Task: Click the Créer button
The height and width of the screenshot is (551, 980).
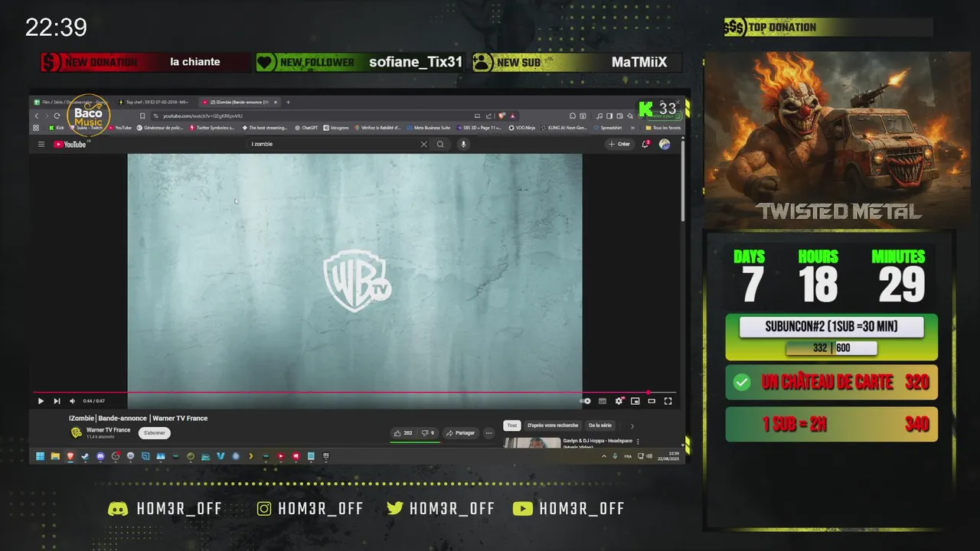Action: click(619, 144)
